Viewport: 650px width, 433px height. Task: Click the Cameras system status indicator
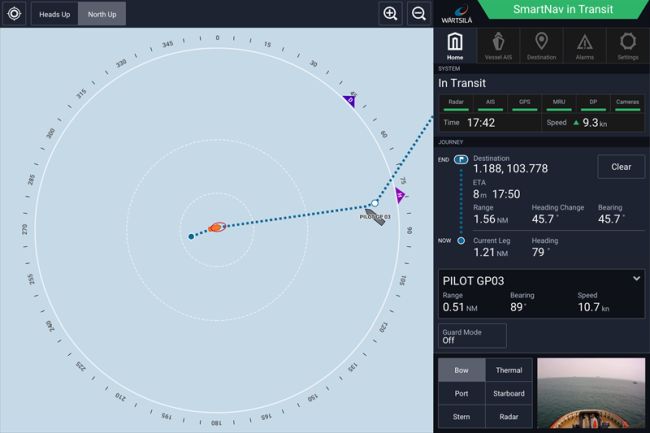tap(627, 104)
